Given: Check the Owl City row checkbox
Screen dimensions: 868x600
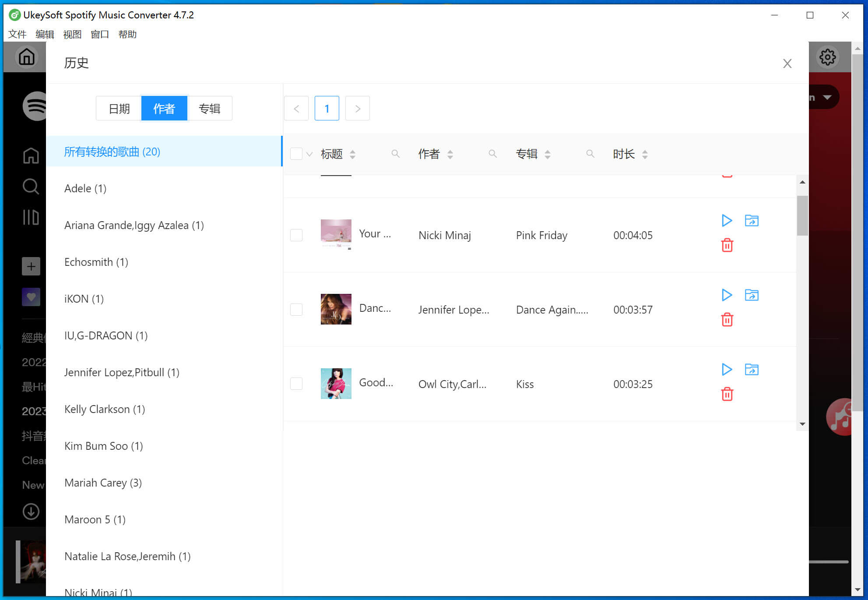Looking at the screenshot, I should [x=296, y=384].
